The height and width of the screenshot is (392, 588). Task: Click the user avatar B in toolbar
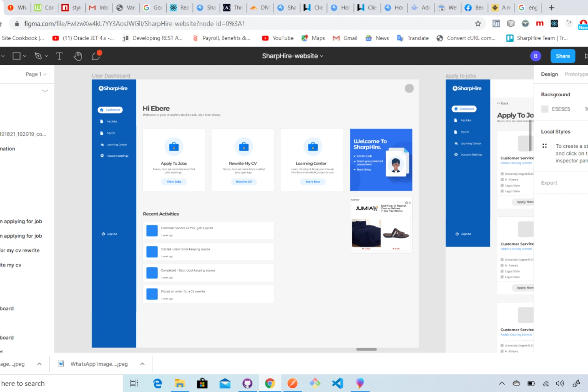[x=536, y=56]
